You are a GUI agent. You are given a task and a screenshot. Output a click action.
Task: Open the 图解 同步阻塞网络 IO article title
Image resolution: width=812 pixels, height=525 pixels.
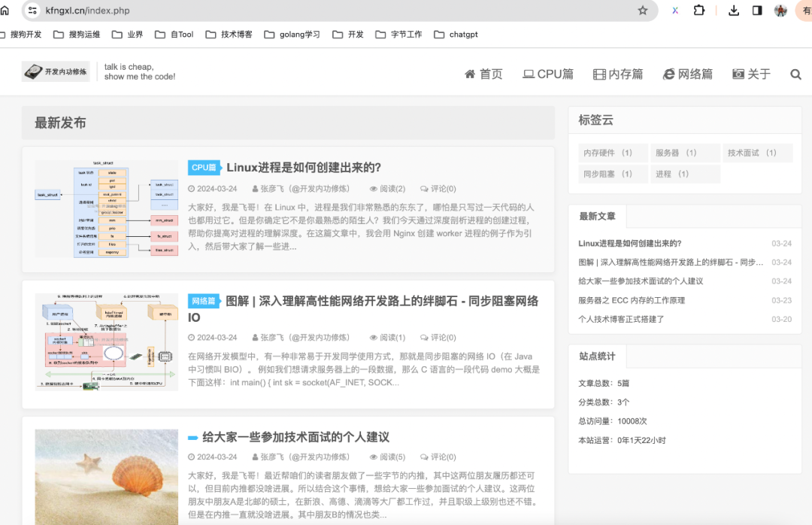tap(363, 309)
